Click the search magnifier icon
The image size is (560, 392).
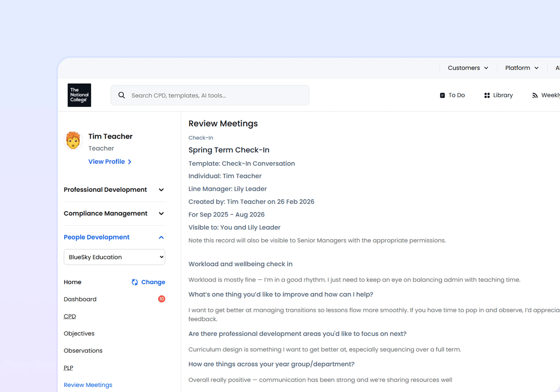(122, 95)
